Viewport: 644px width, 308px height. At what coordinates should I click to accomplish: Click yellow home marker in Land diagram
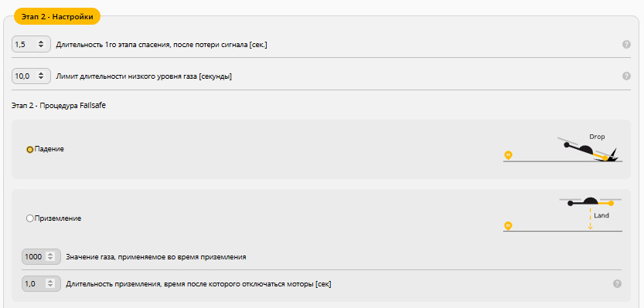[x=509, y=226]
